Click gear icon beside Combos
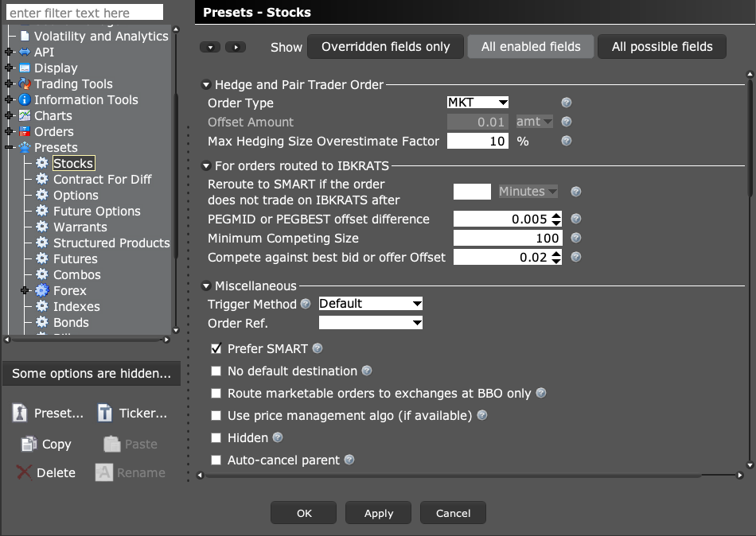Image resolution: width=756 pixels, height=536 pixels. [42, 274]
